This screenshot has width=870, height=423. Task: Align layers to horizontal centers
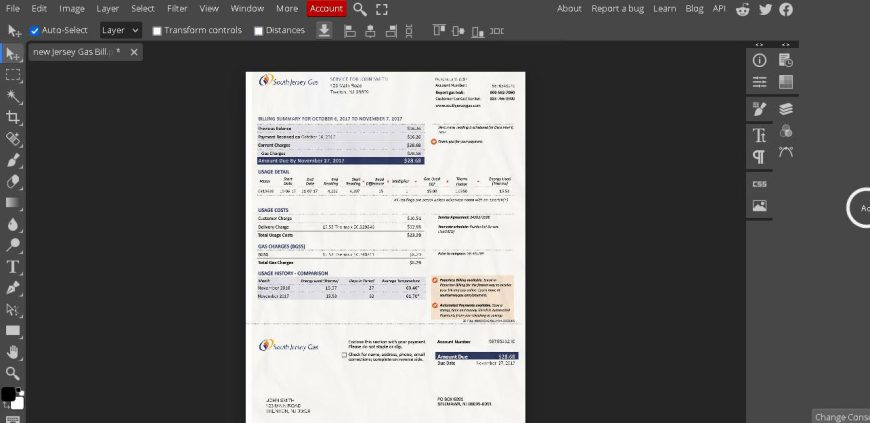coord(371,31)
